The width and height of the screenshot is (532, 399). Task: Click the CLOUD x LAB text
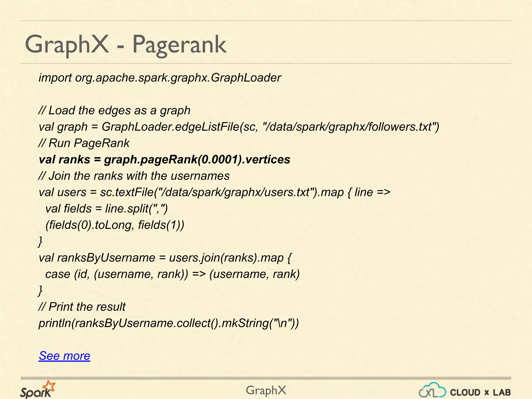point(480,392)
